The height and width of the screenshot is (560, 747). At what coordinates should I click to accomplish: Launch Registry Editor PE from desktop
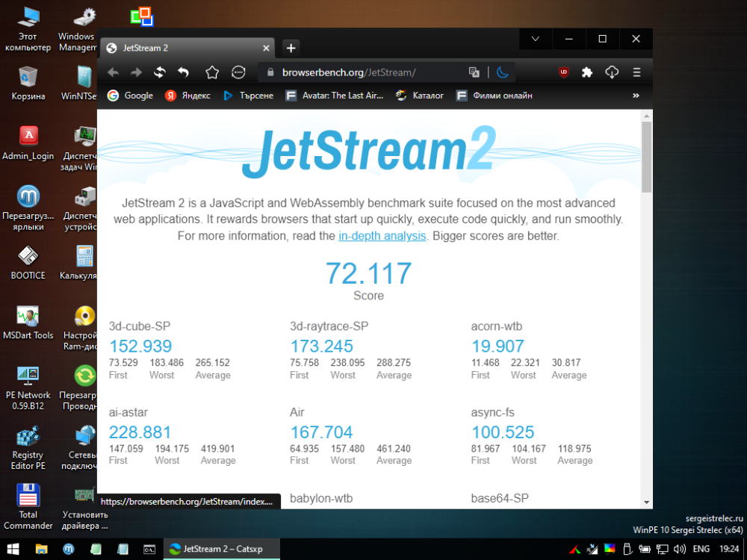point(28,447)
